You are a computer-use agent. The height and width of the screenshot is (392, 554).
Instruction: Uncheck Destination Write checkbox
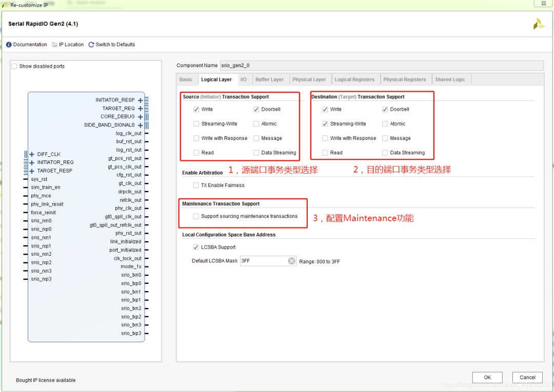tap(325, 109)
